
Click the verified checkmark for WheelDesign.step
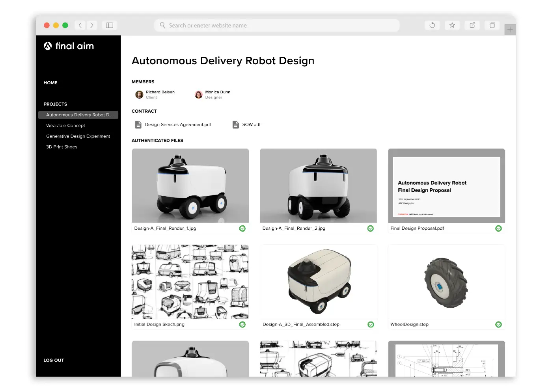499,325
